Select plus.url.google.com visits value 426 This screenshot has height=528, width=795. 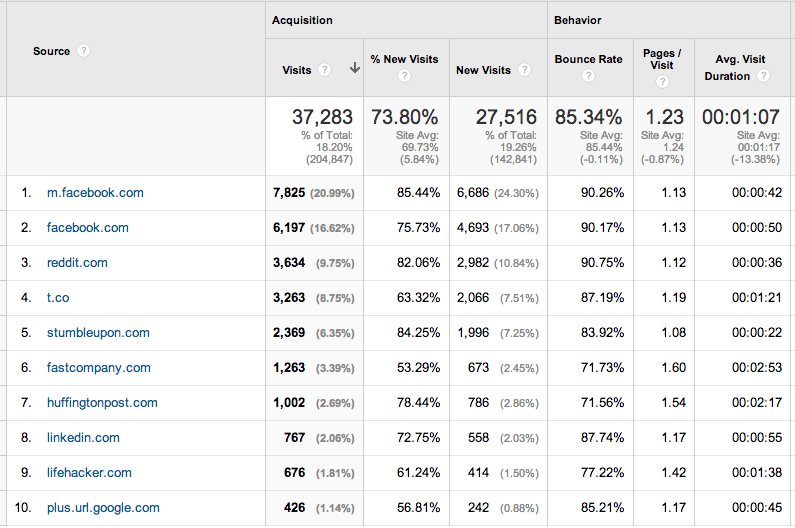click(x=295, y=508)
